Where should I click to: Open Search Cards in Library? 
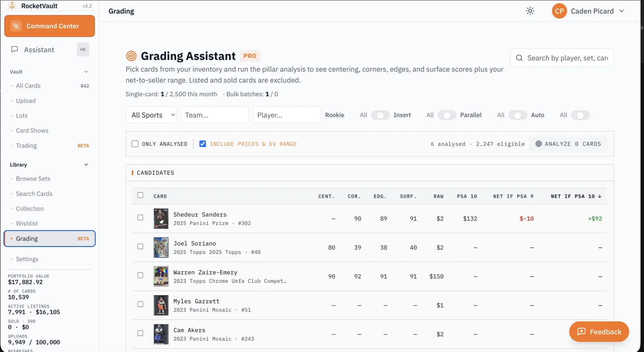click(50, 194)
